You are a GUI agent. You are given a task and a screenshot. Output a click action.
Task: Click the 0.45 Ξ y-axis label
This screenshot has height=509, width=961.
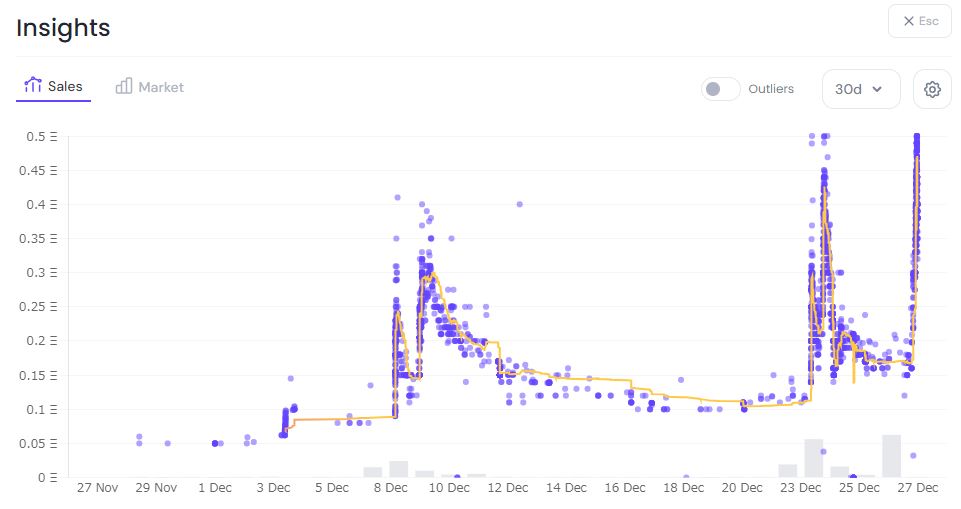(x=38, y=170)
